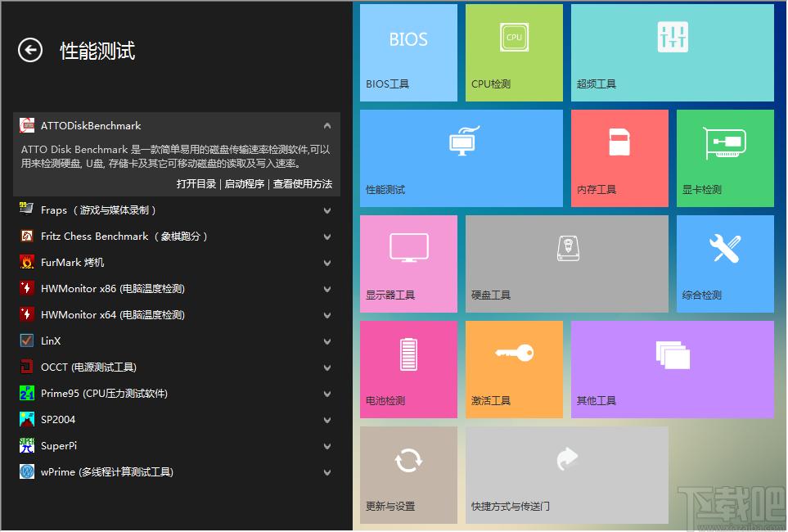Screen dimensions: 788x532
Task: Click the back arrow next to 性能测试
Action: [x=30, y=50]
